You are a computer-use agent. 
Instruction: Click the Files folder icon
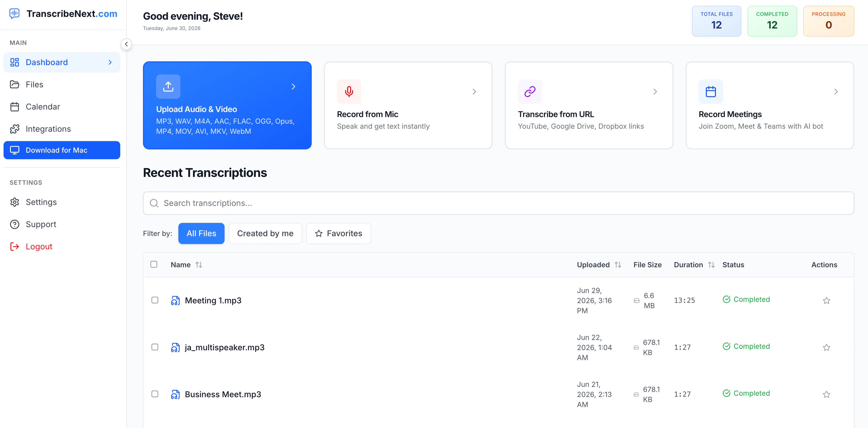click(14, 85)
